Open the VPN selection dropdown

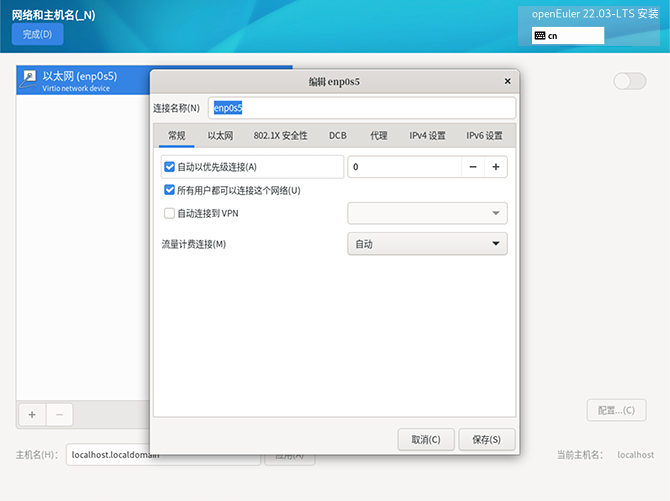pos(427,213)
